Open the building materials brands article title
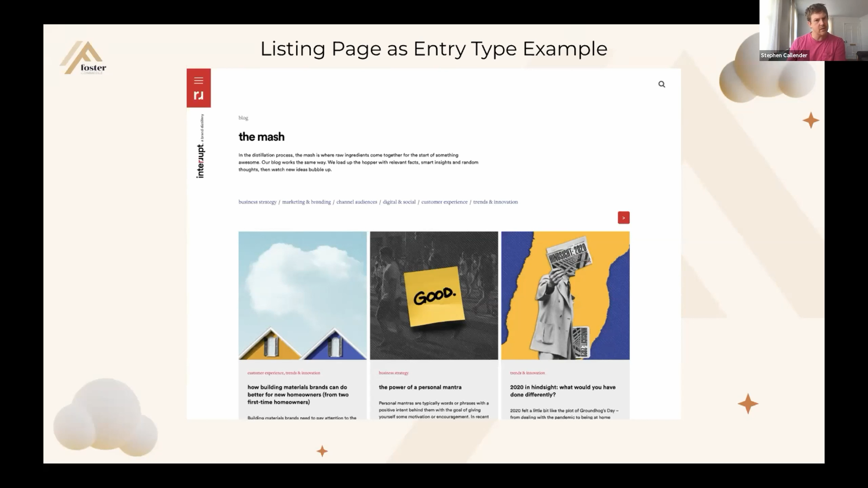This screenshot has width=868, height=488. pos(298,394)
